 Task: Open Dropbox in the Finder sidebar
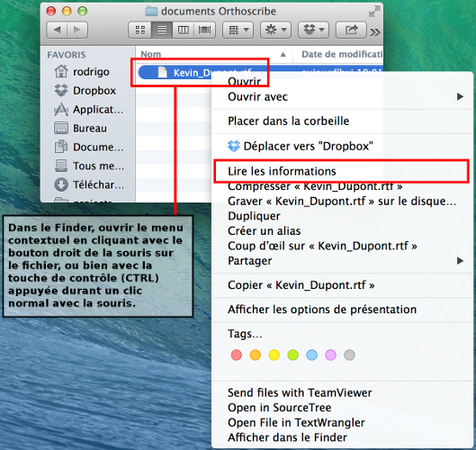(x=85, y=91)
